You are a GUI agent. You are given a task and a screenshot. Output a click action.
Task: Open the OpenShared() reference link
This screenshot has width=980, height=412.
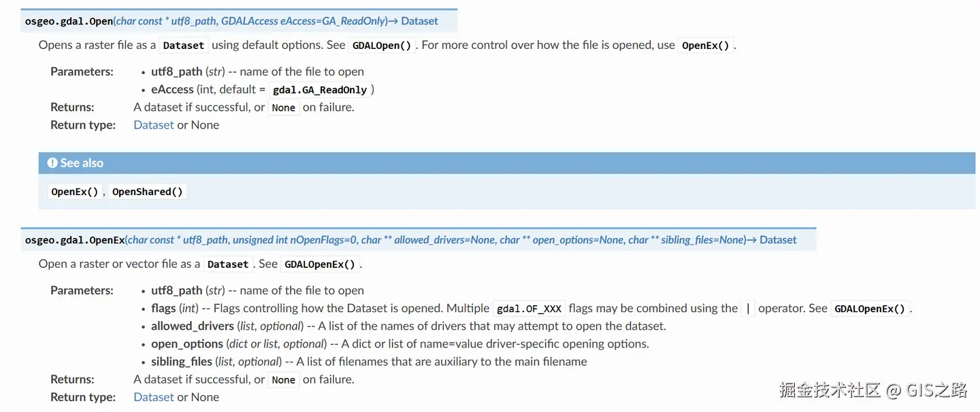[x=148, y=192]
